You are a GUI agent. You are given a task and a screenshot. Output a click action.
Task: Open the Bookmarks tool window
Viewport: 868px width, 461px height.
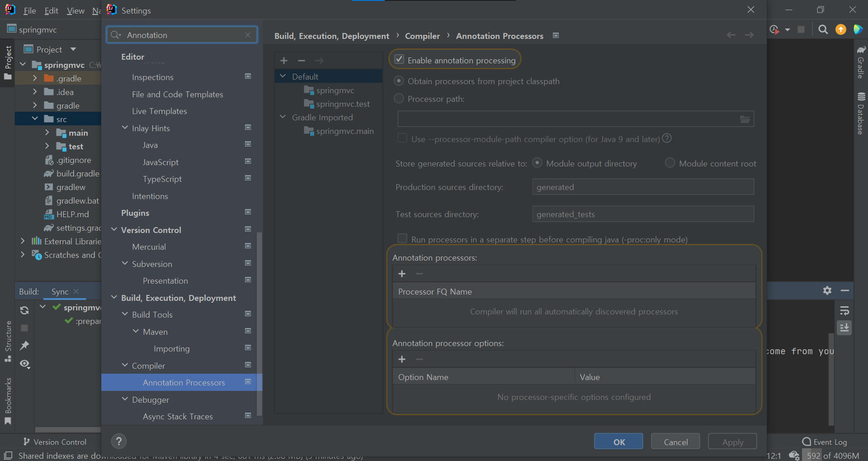click(x=8, y=401)
